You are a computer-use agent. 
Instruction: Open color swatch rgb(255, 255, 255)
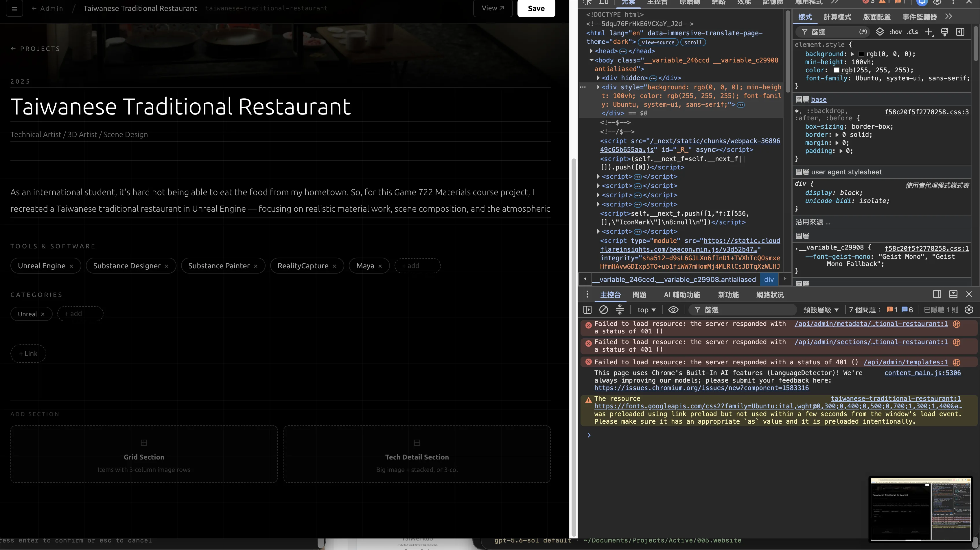[836, 70]
